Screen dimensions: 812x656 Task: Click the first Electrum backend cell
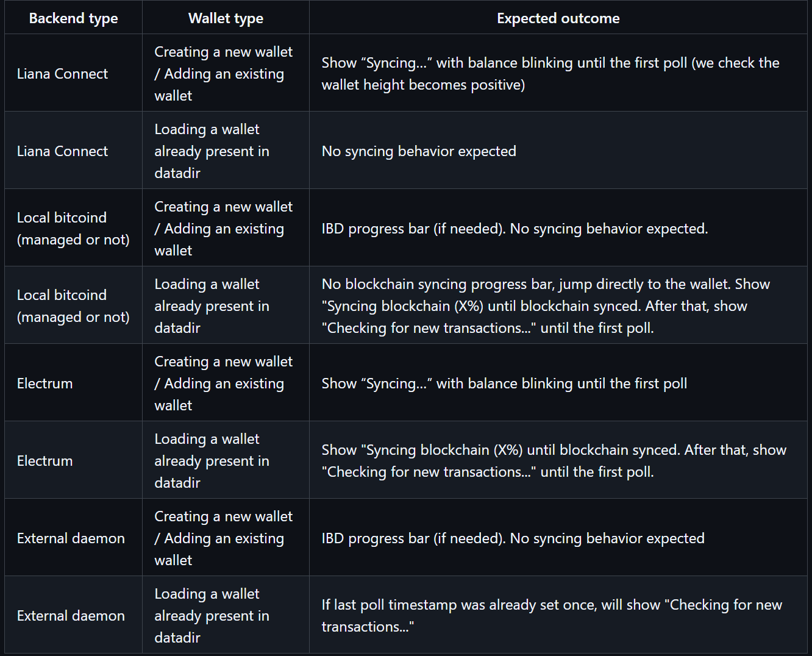pos(73,383)
